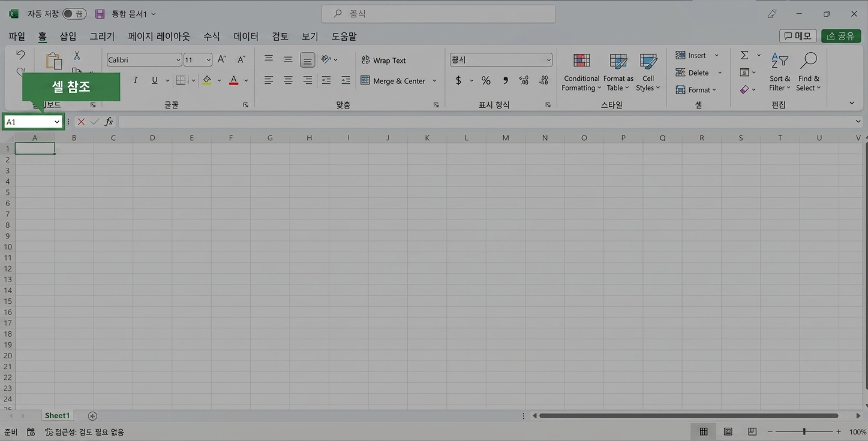This screenshot has height=441, width=868.
Task: Click the fx Insert Function icon
Action: [109, 122]
